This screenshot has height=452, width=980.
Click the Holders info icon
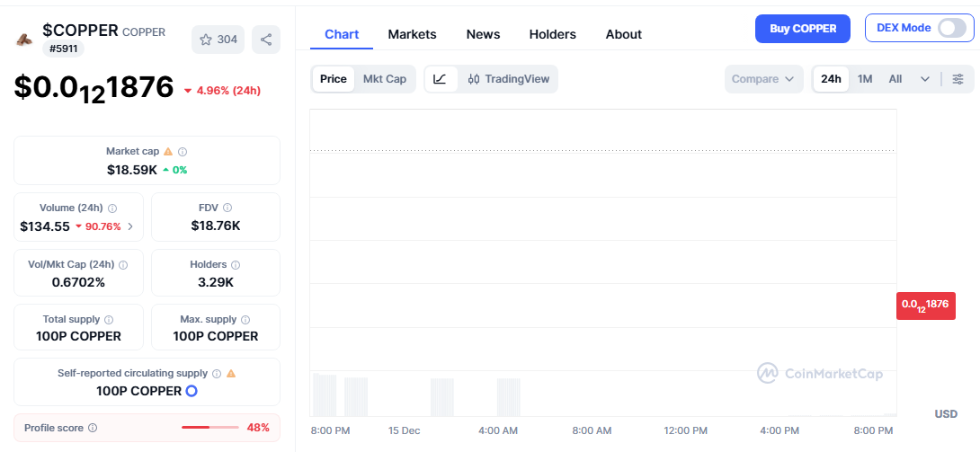point(236,265)
